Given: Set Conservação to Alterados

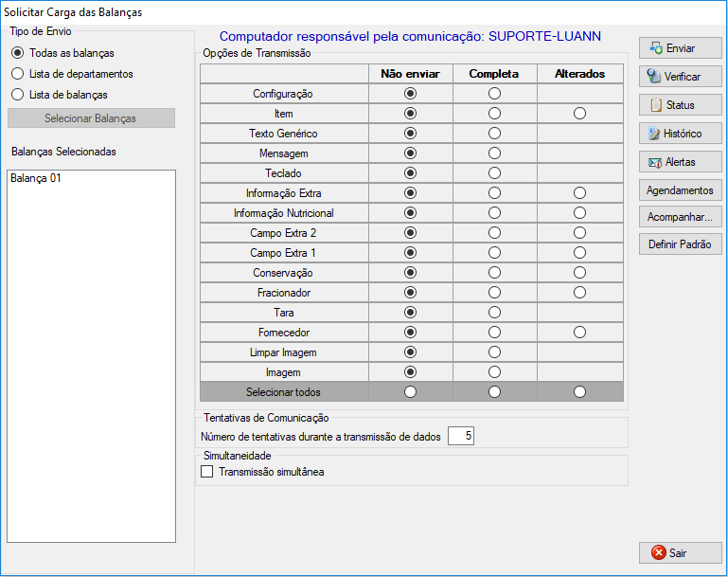Looking at the screenshot, I should [579, 273].
